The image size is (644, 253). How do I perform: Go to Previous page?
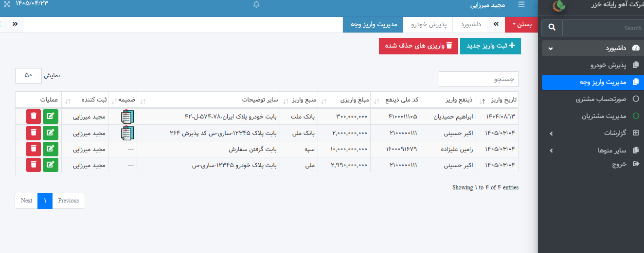[69, 201]
